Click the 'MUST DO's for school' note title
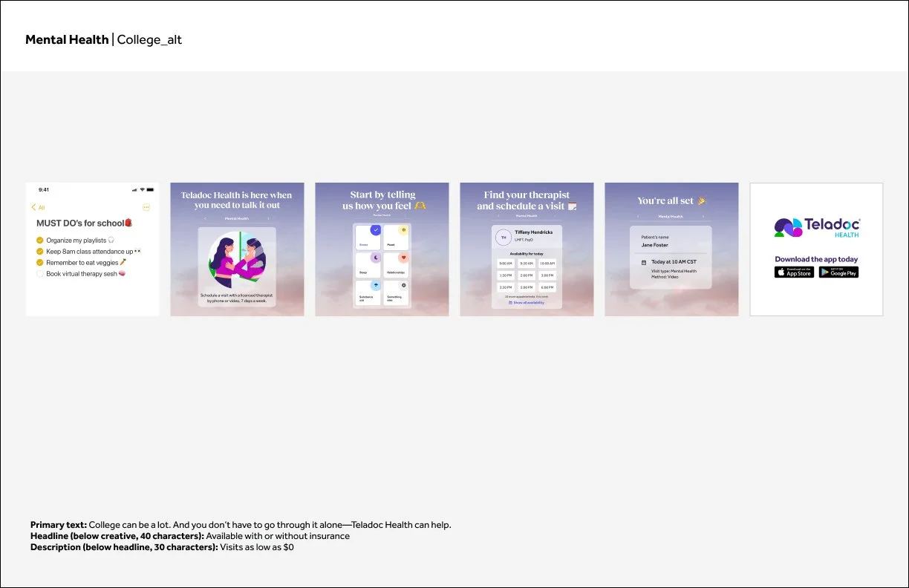909x588 pixels. 80,223
